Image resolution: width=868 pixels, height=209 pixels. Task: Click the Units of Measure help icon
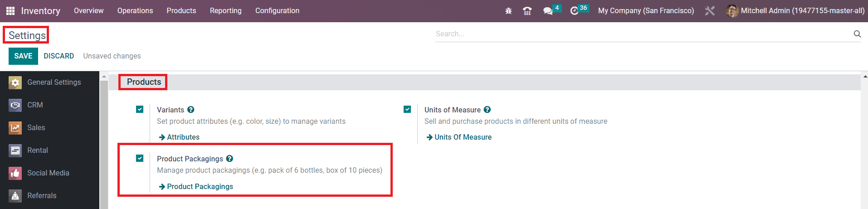coord(488,110)
